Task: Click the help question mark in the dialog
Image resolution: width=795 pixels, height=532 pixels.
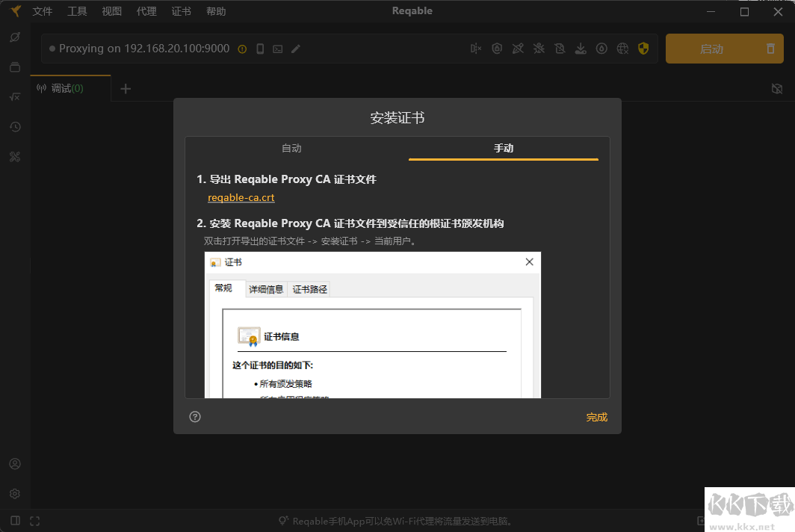Action: coord(195,417)
